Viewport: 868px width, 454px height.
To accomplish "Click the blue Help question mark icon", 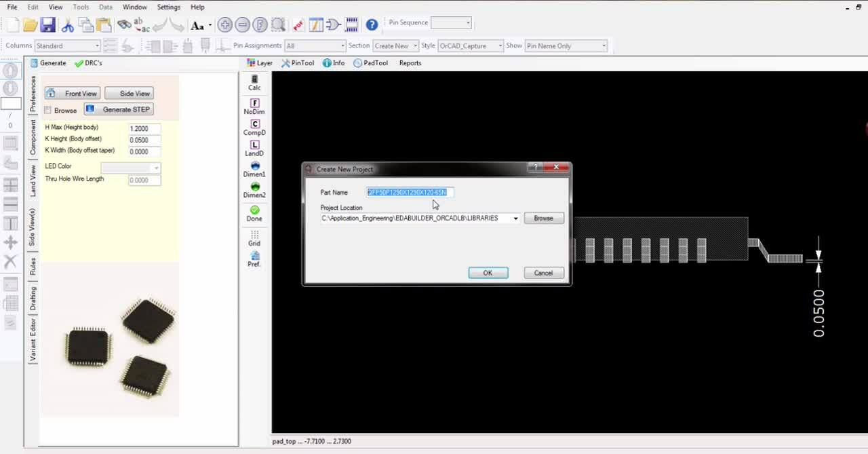I will pyautogui.click(x=372, y=25).
